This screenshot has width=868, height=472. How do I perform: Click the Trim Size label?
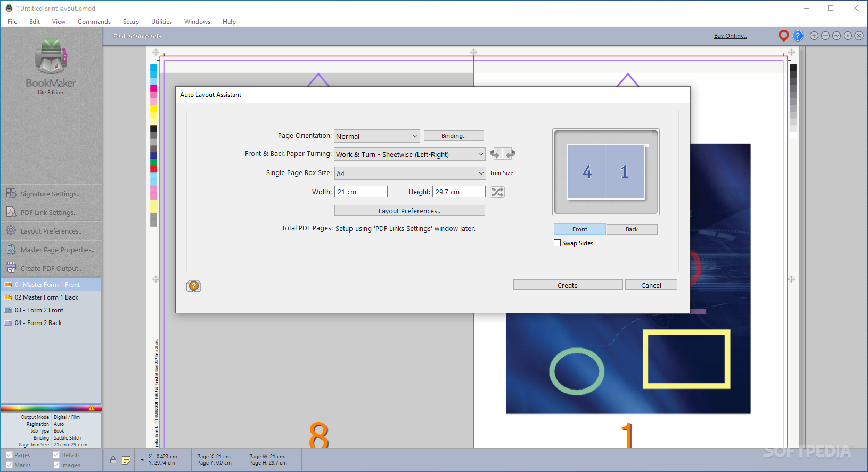[x=502, y=173]
